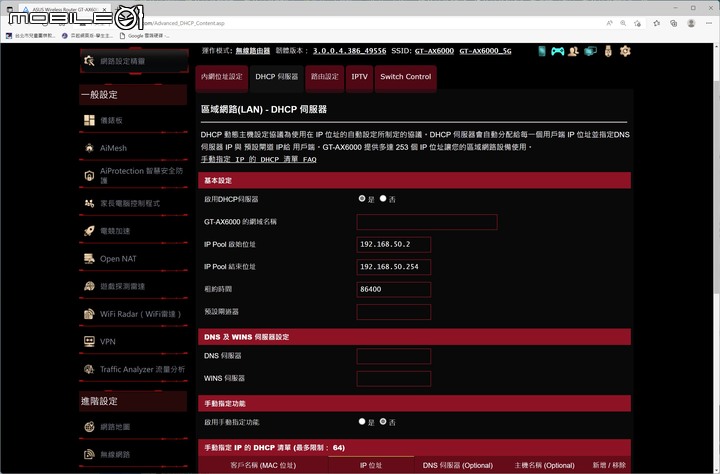
Task: Click the IP Pool starting address field
Action: (394, 244)
